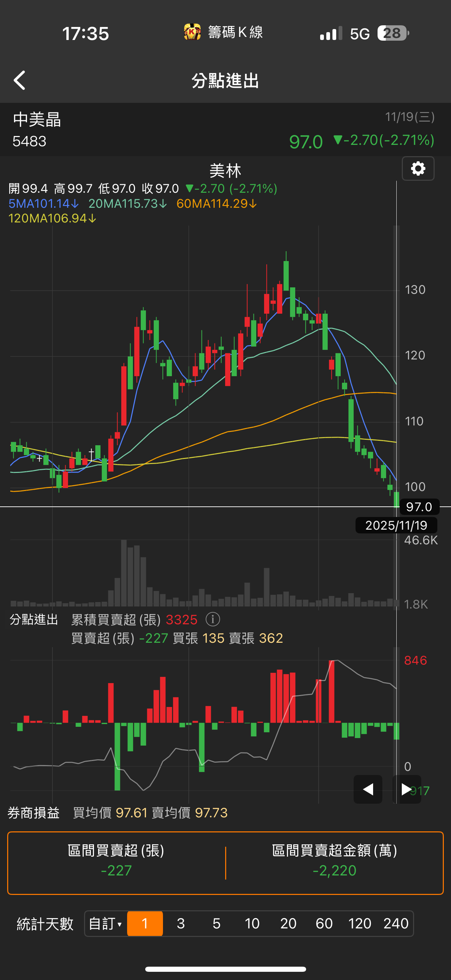Tap the 46.6K volume axis label

[x=421, y=540]
